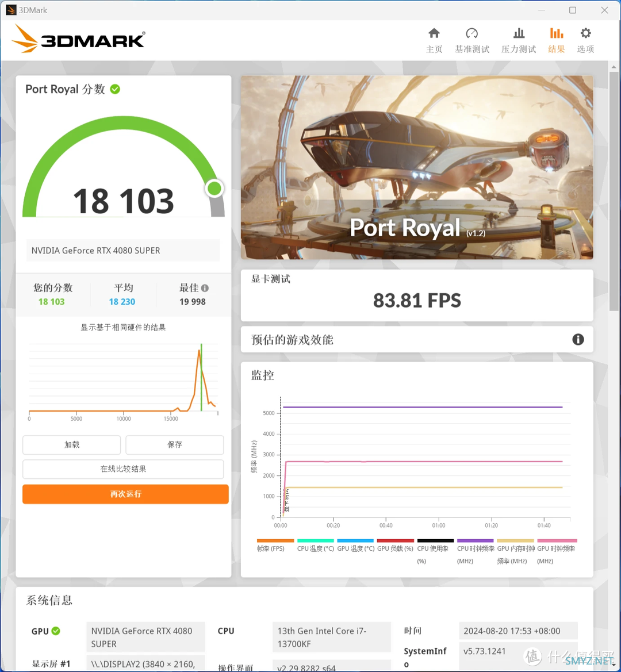Open the 结果 results chart icon

(556, 33)
